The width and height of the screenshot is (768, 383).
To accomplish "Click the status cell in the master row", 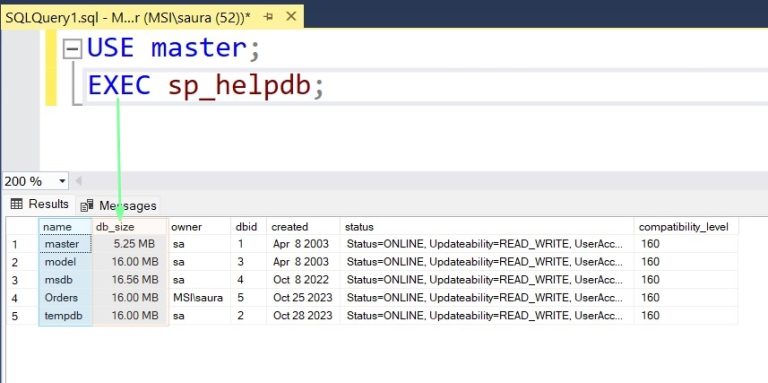I will (487, 244).
